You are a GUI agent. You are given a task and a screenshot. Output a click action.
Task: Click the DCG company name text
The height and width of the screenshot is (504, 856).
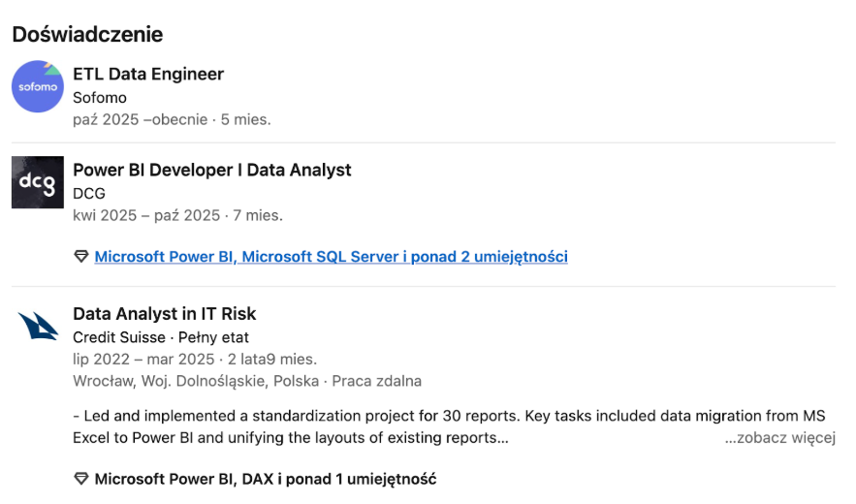tap(89, 194)
